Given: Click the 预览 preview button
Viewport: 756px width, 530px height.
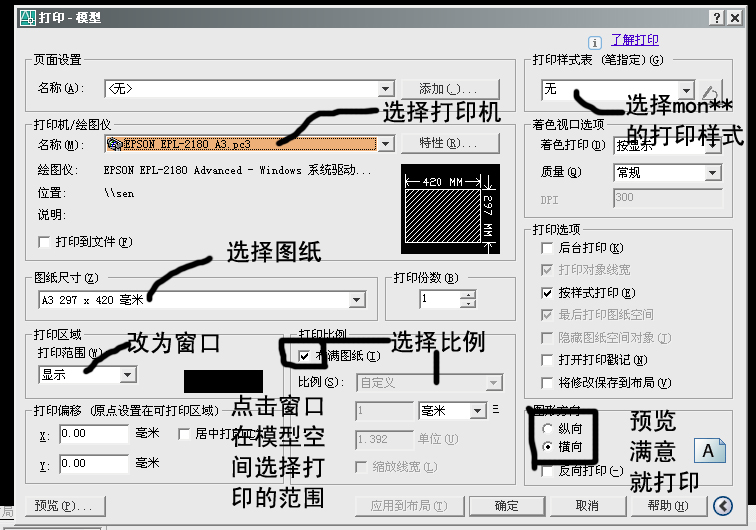Looking at the screenshot, I should (65, 506).
